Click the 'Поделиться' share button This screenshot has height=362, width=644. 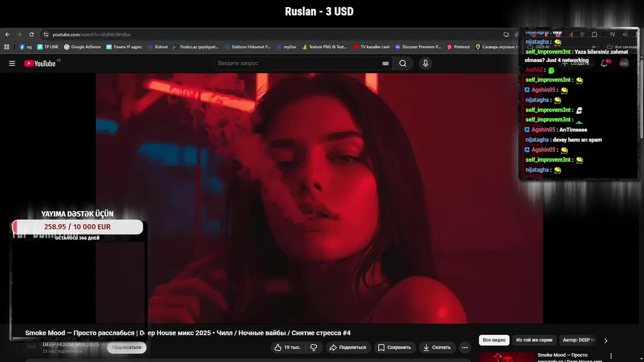click(348, 347)
